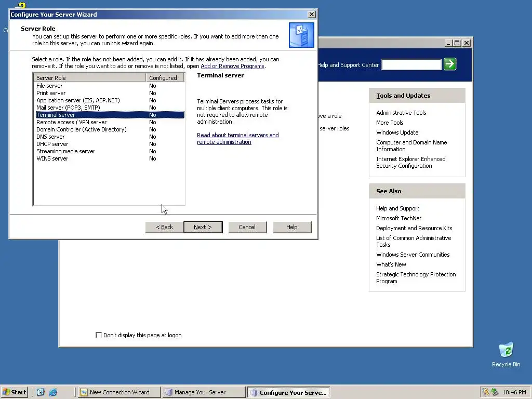This screenshot has height=399, width=532.
Task: Select the Terminal server row
Action: tap(110, 115)
